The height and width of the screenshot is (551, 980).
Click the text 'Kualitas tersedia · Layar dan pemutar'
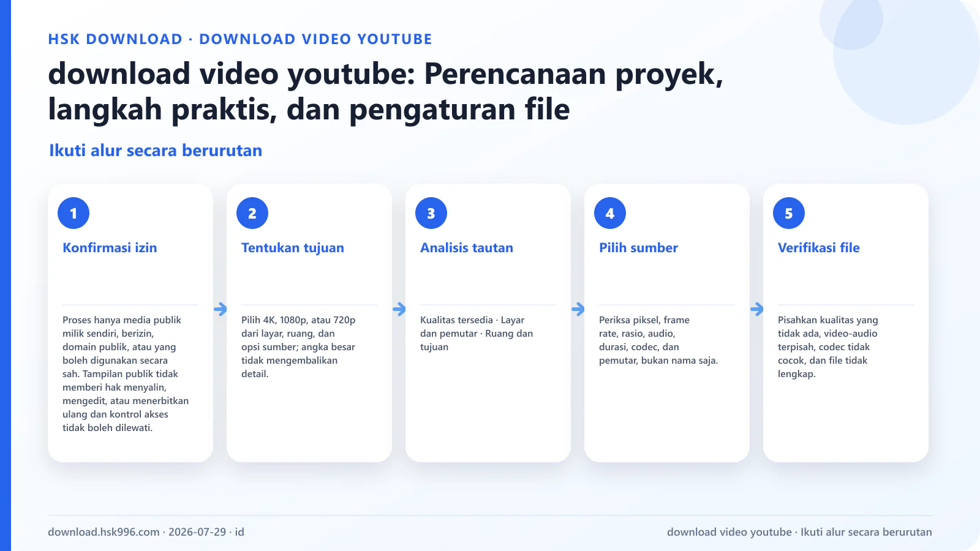pyautogui.click(x=477, y=333)
